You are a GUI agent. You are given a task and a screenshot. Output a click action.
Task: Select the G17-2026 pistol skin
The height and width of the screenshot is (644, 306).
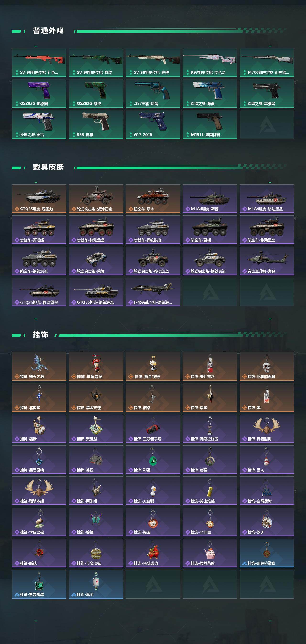pyautogui.click(x=153, y=124)
